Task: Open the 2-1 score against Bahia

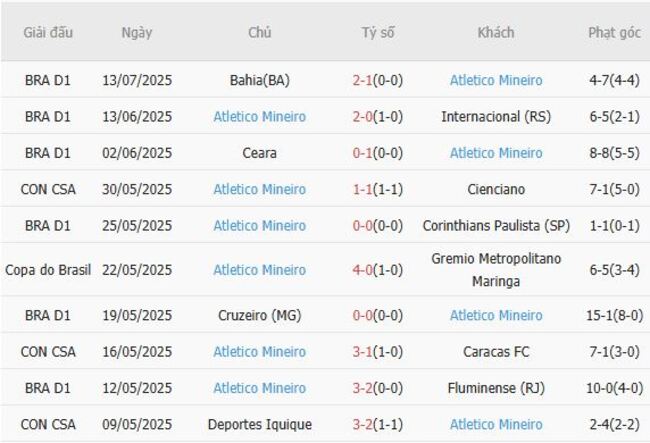Action: click(x=362, y=80)
